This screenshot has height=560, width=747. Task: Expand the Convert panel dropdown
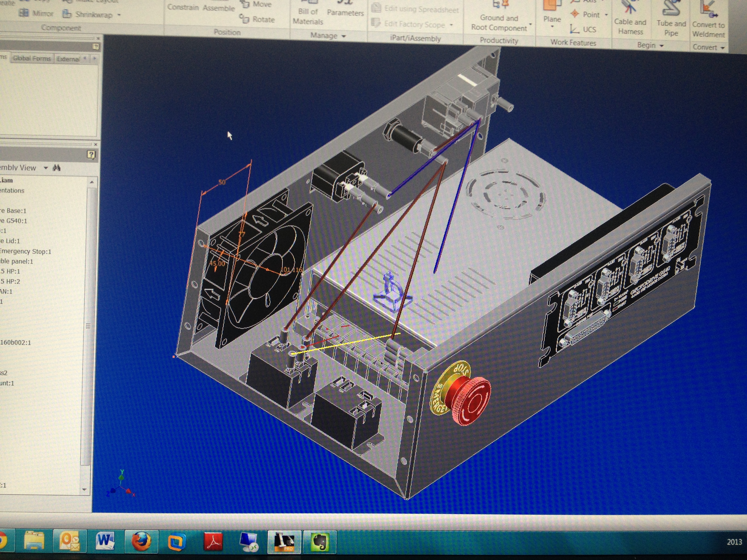click(x=722, y=48)
